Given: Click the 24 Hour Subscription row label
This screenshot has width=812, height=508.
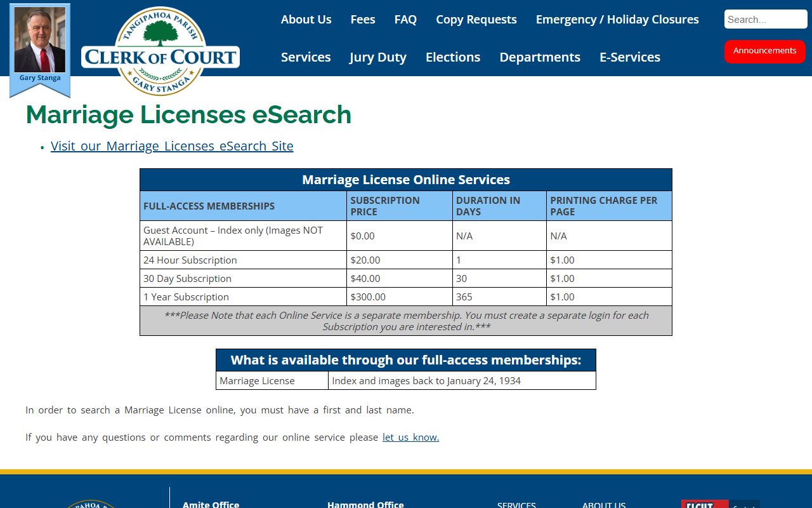Looking at the screenshot, I should point(243,260).
